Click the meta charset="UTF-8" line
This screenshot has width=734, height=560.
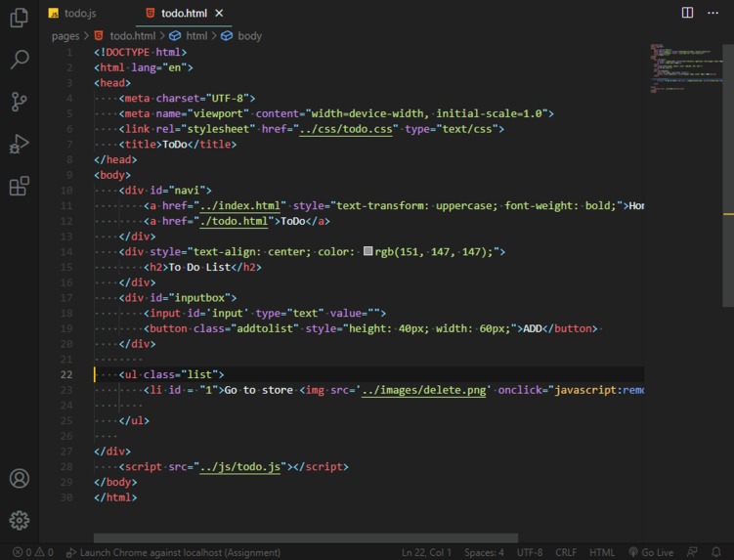[x=187, y=99]
